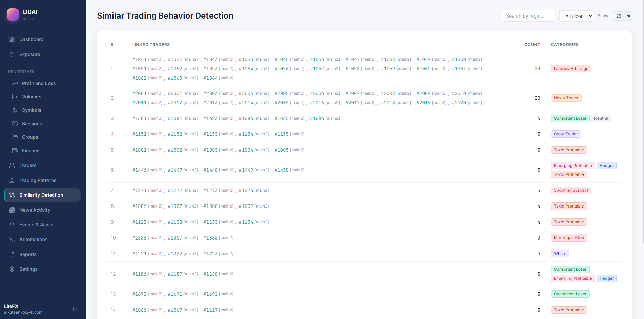Click count value 23 in row 1

point(537,69)
